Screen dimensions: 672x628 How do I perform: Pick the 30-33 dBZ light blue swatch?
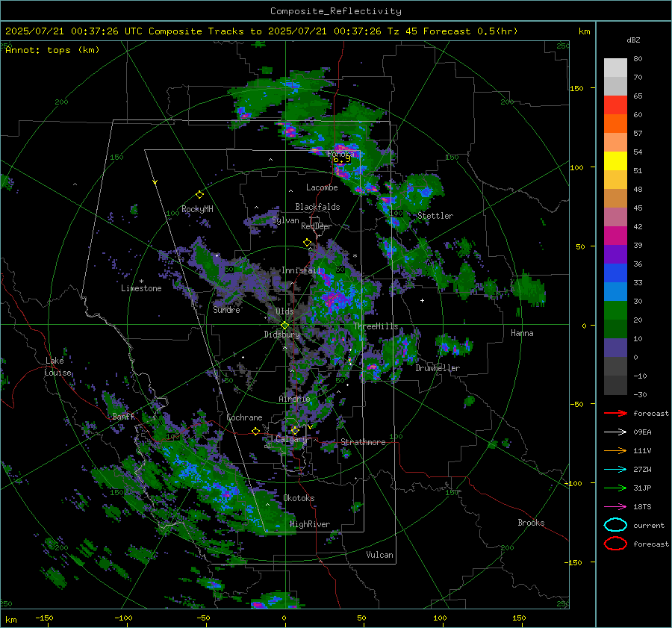(615, 292)
